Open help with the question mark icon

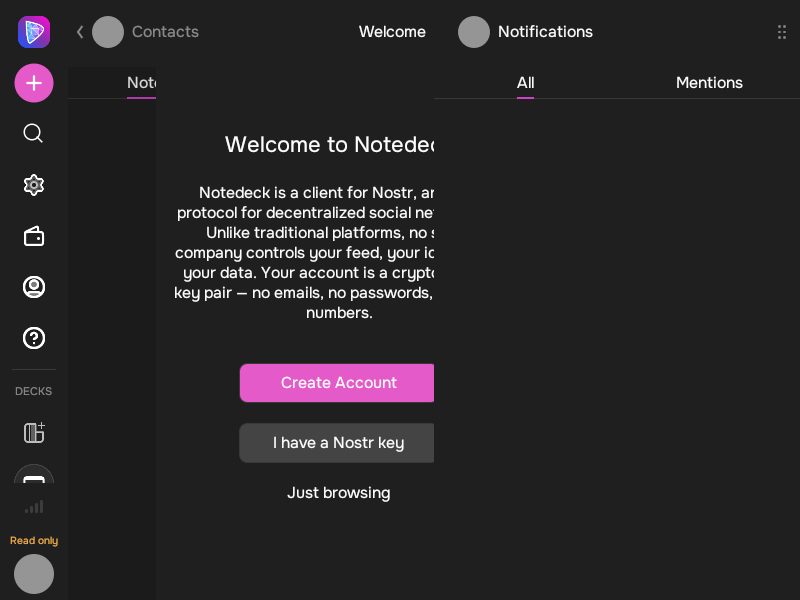pyautogui.click(x=34, y=338)
